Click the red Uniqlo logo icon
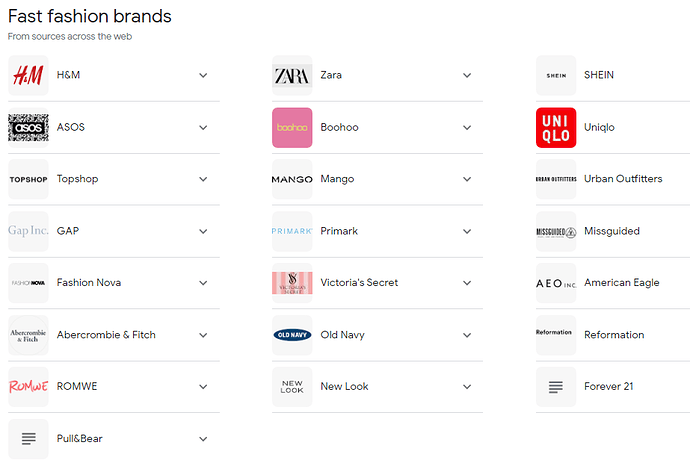Viewport: 690px width, 463px height. (x=556, y=127)
